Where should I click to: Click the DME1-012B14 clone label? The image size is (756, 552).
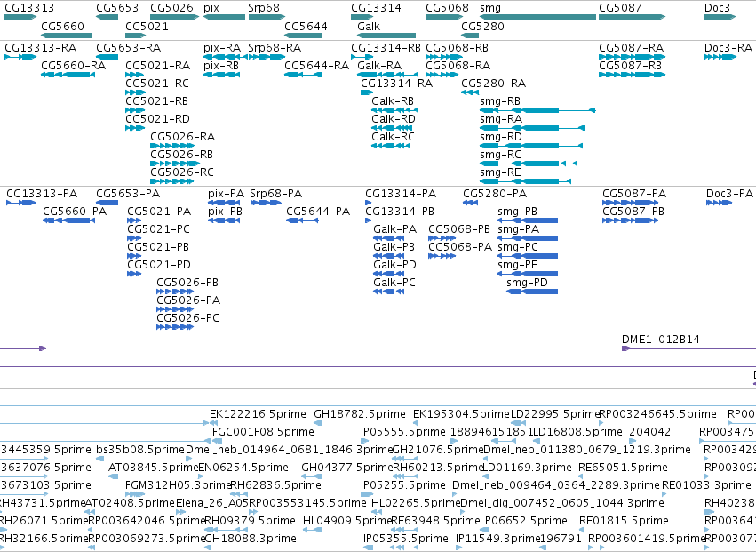tap(661, 340)
